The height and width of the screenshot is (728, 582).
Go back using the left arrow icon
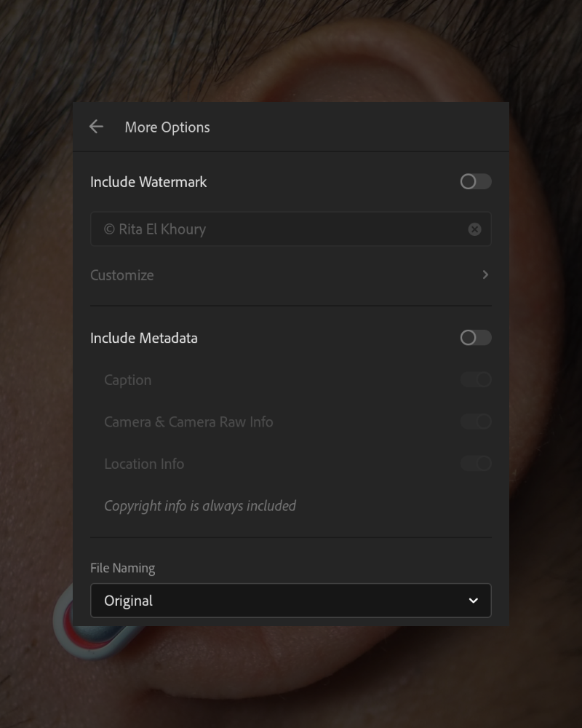point(96,127)
